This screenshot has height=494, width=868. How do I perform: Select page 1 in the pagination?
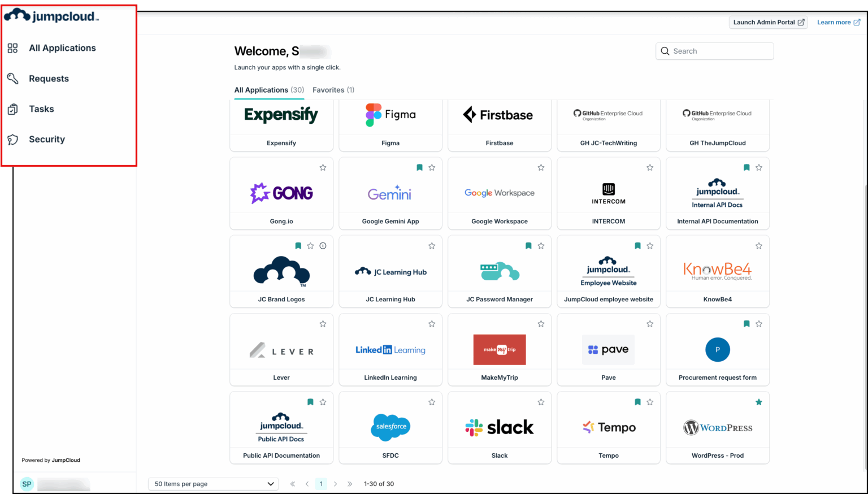click(x=321, y=484)
